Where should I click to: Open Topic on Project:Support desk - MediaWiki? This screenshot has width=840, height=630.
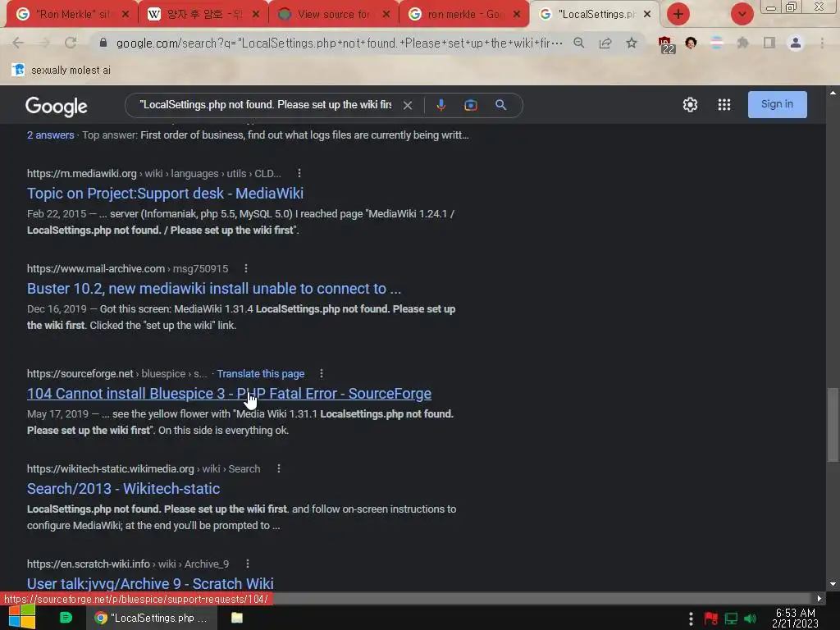point(165,194)
